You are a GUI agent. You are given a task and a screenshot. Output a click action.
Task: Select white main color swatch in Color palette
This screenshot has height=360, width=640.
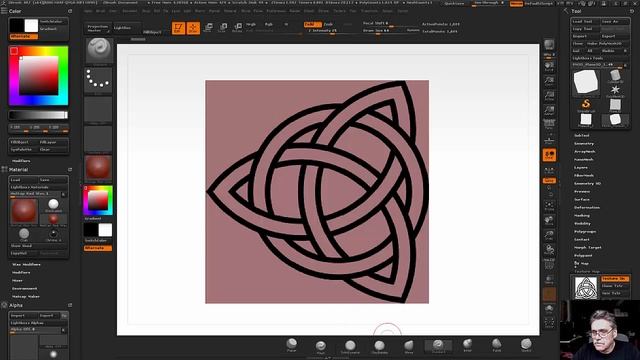pos(31,26)
